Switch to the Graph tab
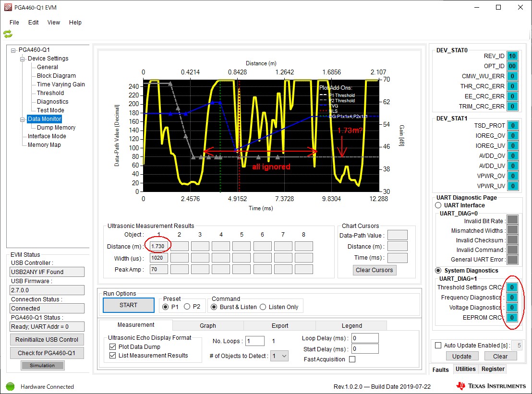The width and height of the screenshot is (532, 394). pos(208,326)
